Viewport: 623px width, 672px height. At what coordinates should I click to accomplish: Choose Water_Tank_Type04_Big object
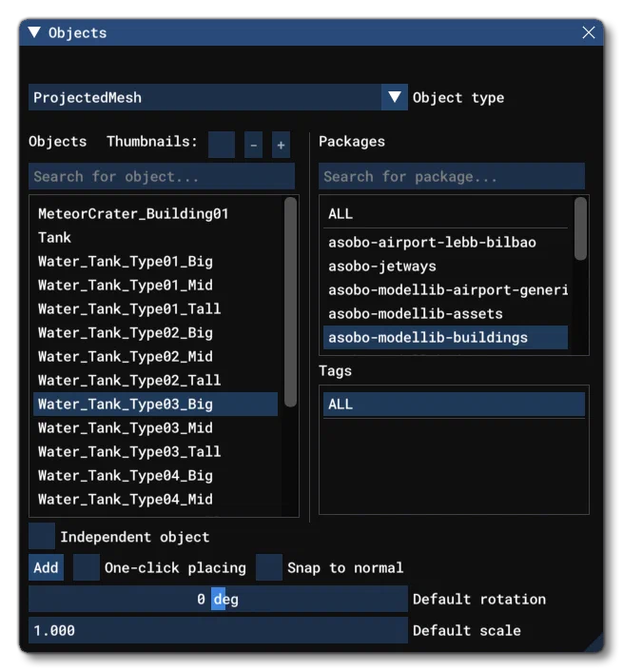(155, 475)
